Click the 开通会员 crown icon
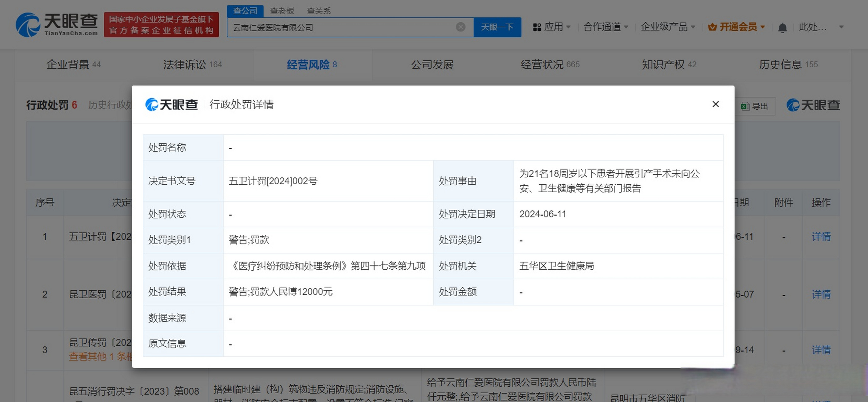This screenshot has height=402, width=868. (712, 27)
